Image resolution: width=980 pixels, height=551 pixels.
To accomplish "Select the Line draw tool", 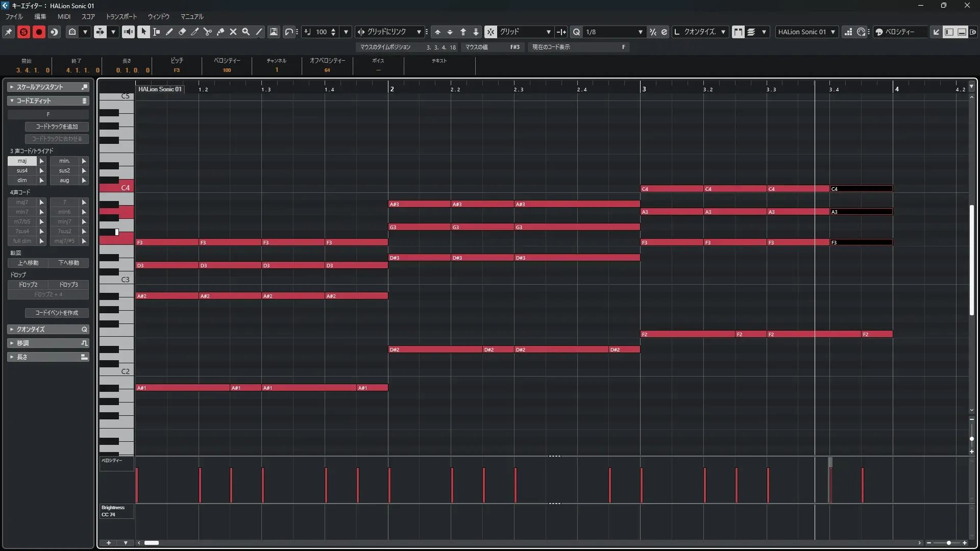I will 259,32.
